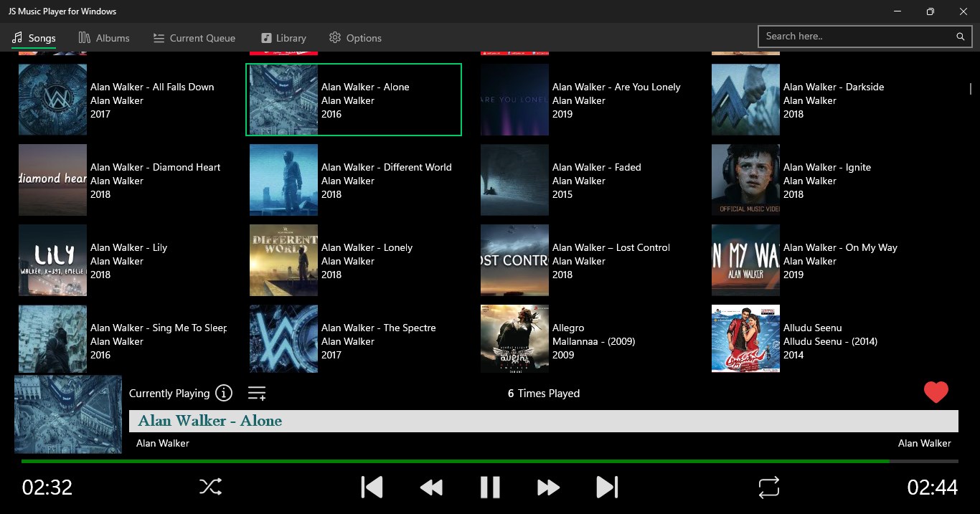Click 'Alan Walker - Diamond Heart' title
The image size is (980, 514).
(x=155, y=167)
